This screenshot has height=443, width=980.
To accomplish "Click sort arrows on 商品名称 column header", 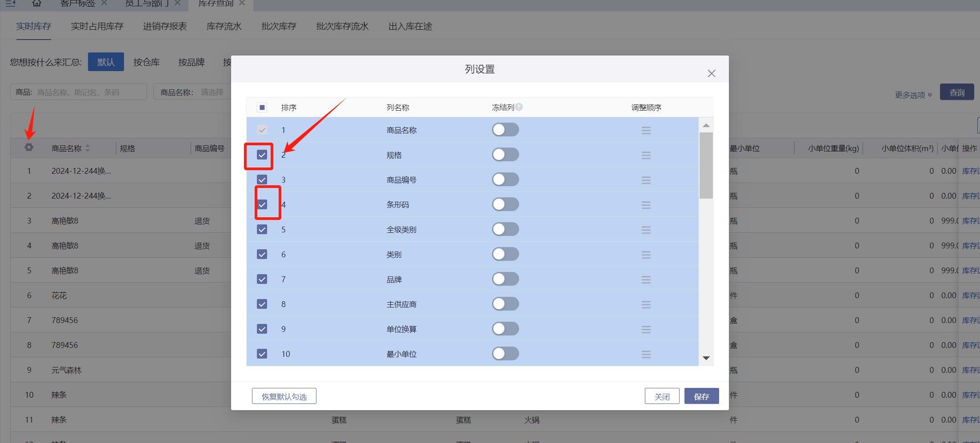I will click(x=88, y=148).
